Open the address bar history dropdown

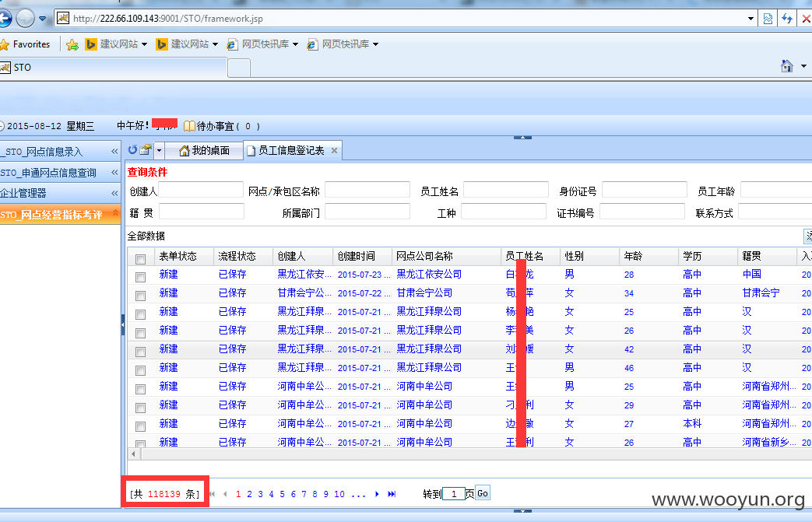click(751, 19)
